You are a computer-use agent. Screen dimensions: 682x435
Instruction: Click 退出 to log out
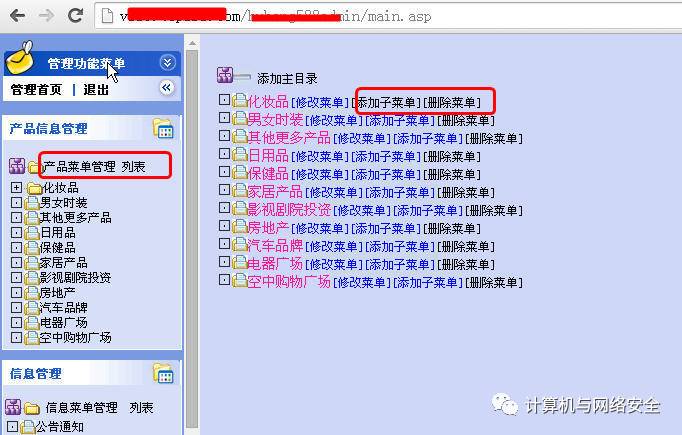pyautogui.click(x=96, y=90)
